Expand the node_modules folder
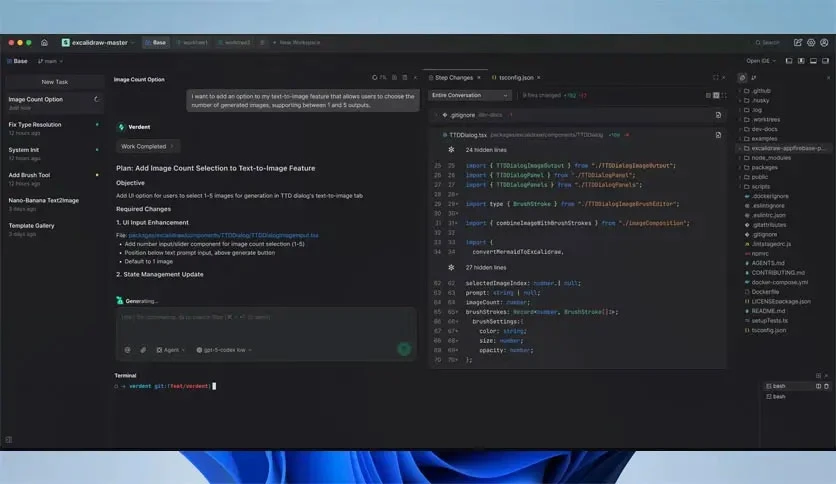 tap(766, 158)
